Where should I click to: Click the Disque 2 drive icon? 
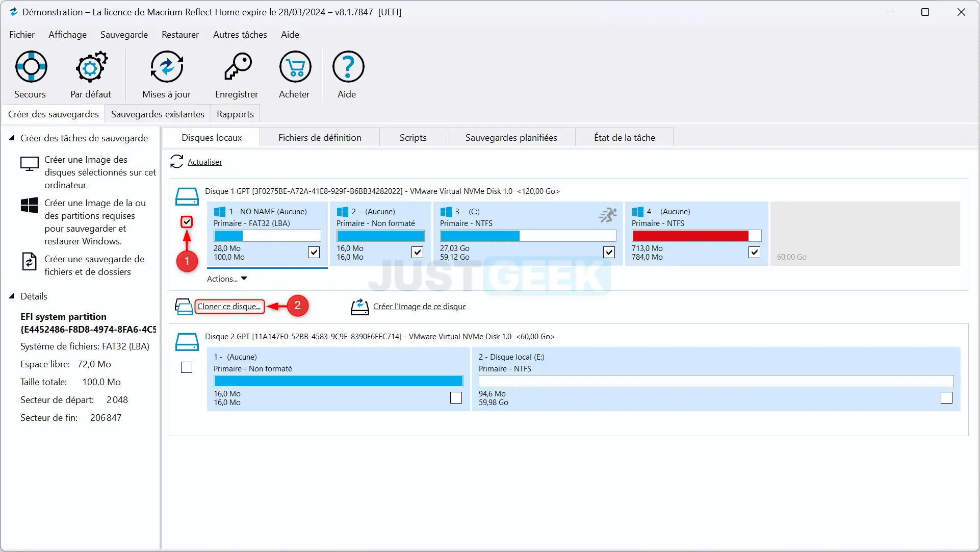[x=187, y=342]
